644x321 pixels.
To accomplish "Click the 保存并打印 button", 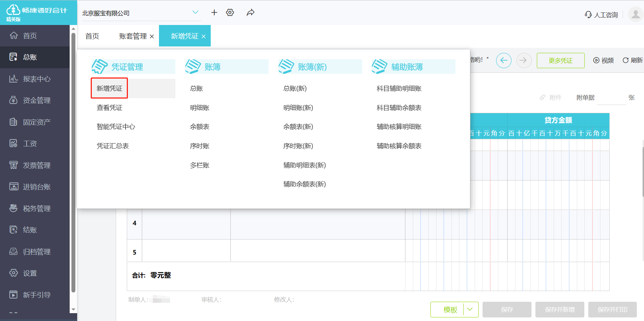I will coord(613,310).
